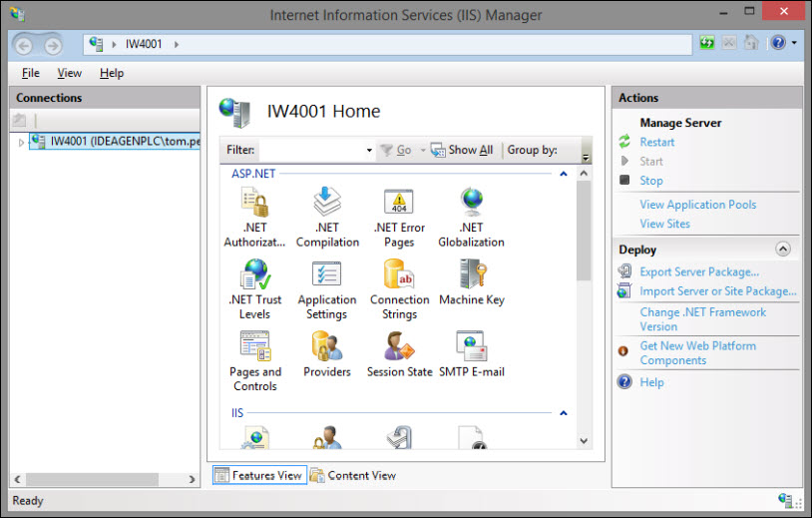Image resolution: width=812 pixels, height=518 pixels.
Task: Open .NET Globalization feature
Action: [471, 218]
